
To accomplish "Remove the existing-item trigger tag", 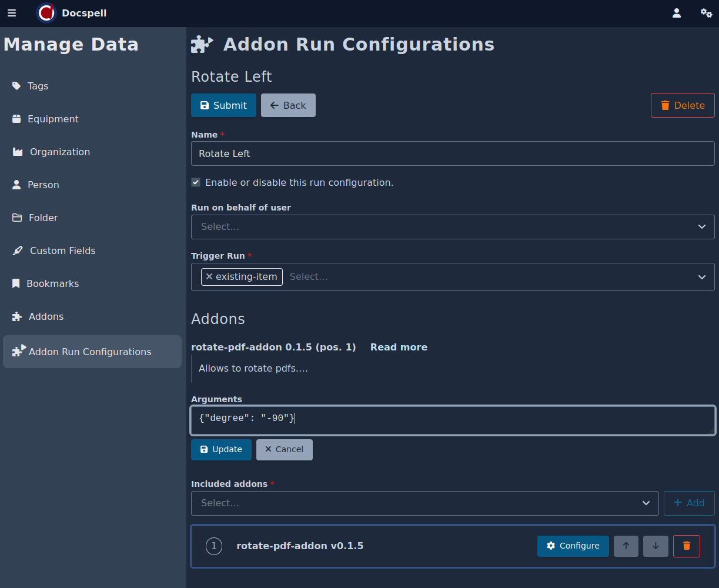I will click(209, 276).
